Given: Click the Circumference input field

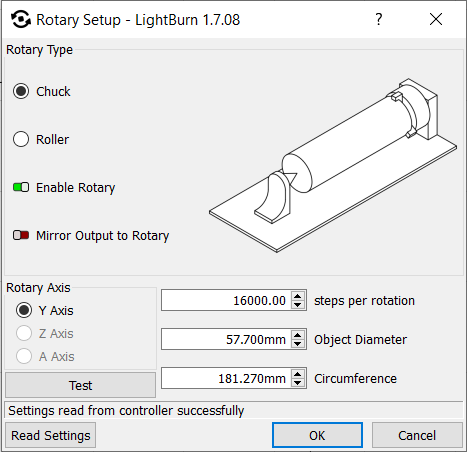Looking at the screenshot, I should click(226, 378).
